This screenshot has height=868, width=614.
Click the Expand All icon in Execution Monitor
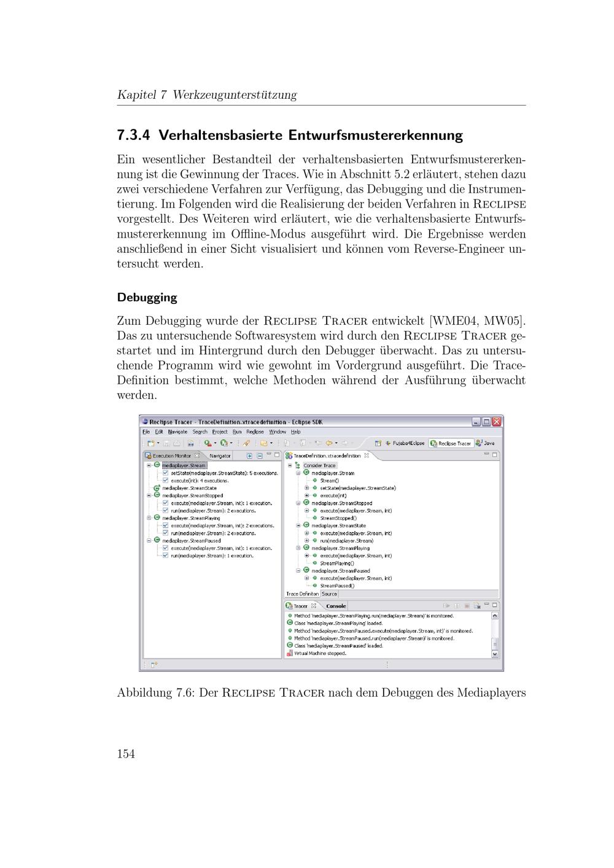[249, 455]
